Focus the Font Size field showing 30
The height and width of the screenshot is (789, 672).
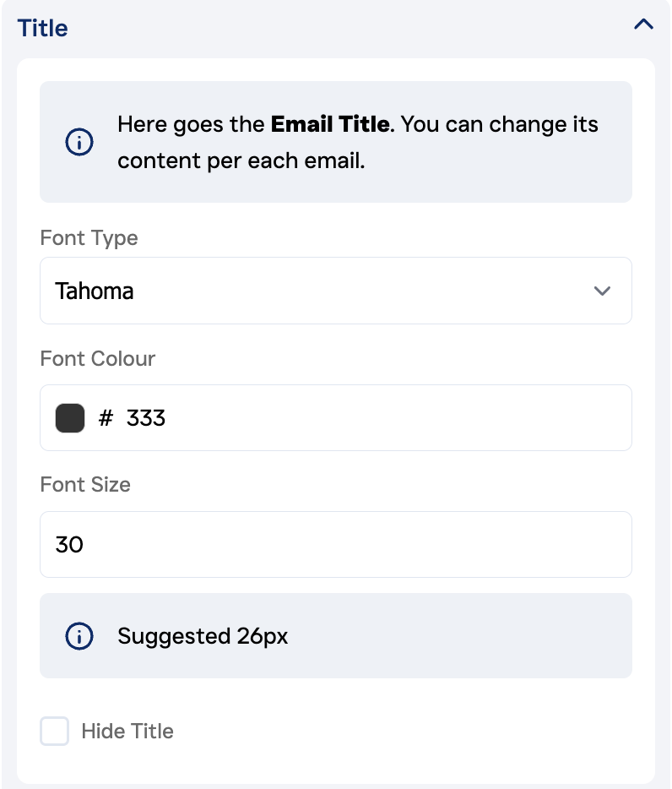point(335,545)
